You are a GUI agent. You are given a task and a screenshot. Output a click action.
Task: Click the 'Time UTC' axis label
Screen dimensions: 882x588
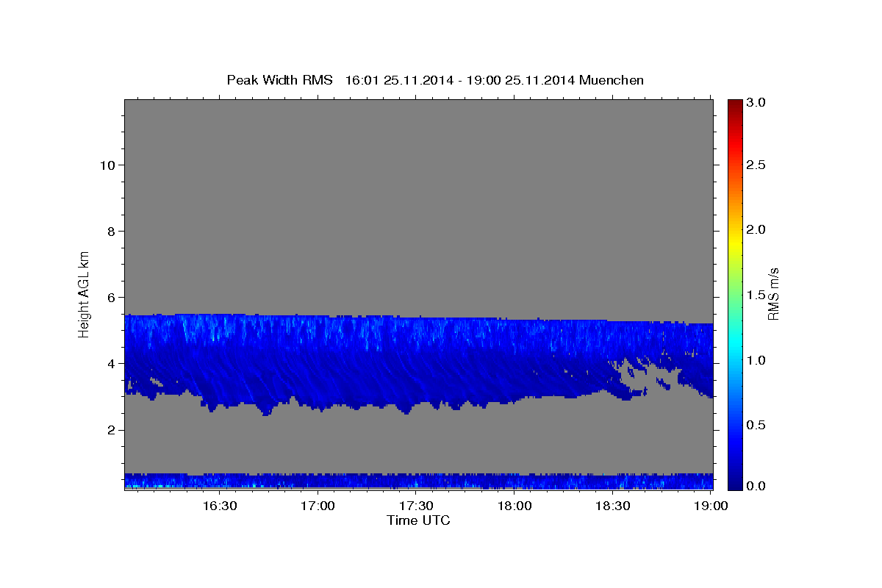click(418, 520)
